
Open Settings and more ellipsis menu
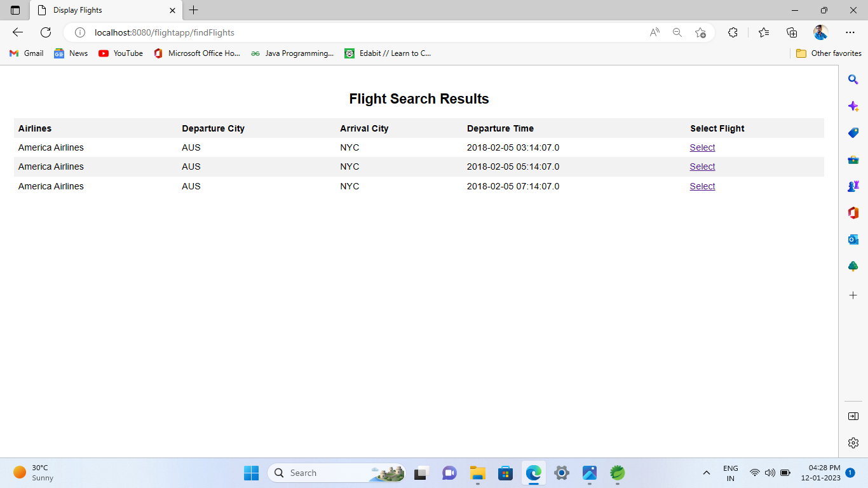point(850,32)
